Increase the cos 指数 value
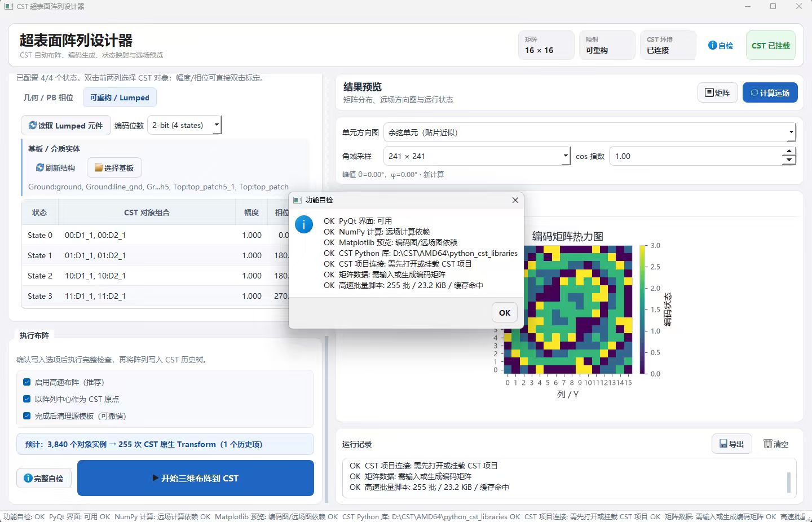This screenshot has height=522, width=812. pyautogui.click(x=789, y=152)
